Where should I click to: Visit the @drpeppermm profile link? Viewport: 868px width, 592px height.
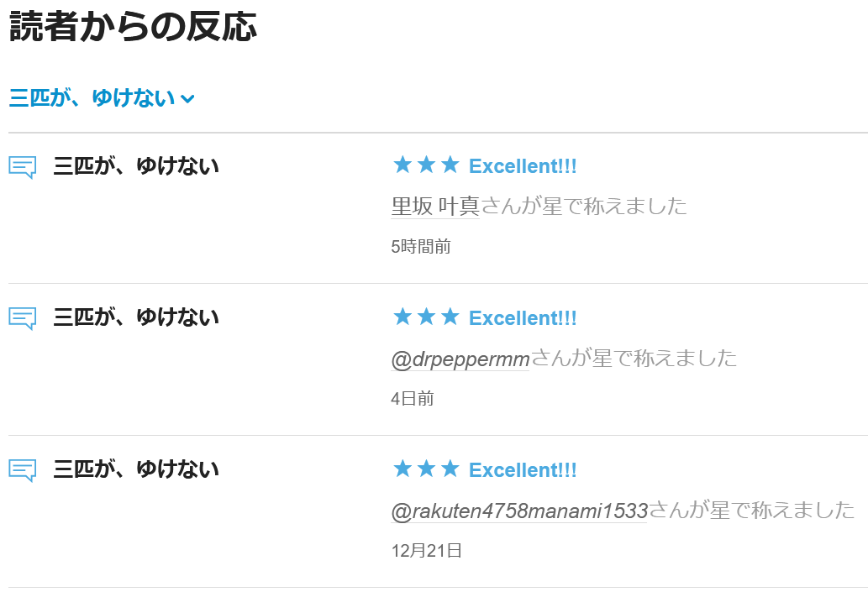pos(460,359)
